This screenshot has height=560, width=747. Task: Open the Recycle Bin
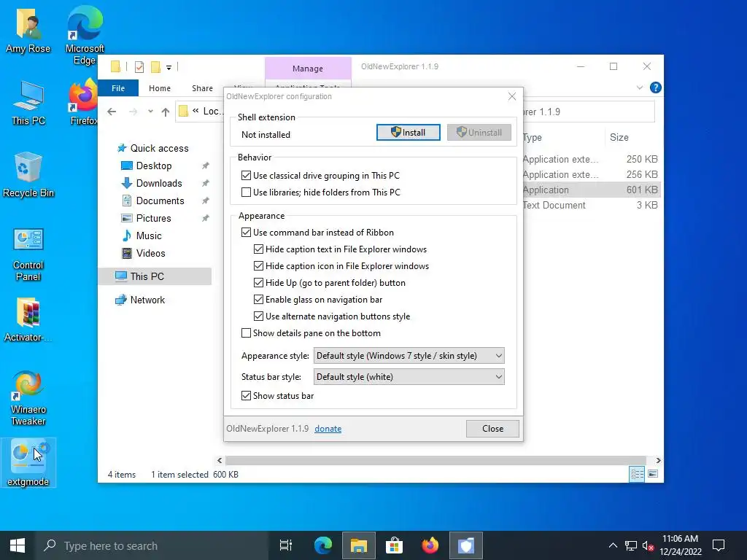(28, 175)
